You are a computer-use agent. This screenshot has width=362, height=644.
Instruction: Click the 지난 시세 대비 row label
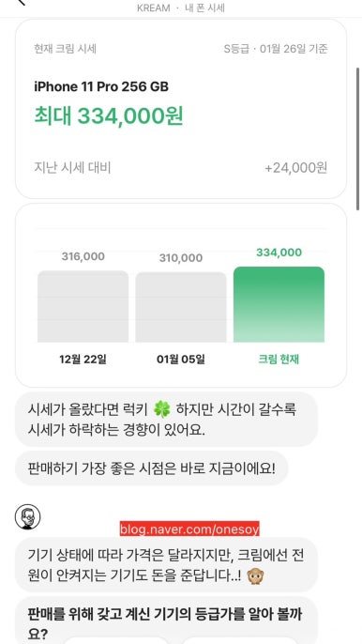72,167
